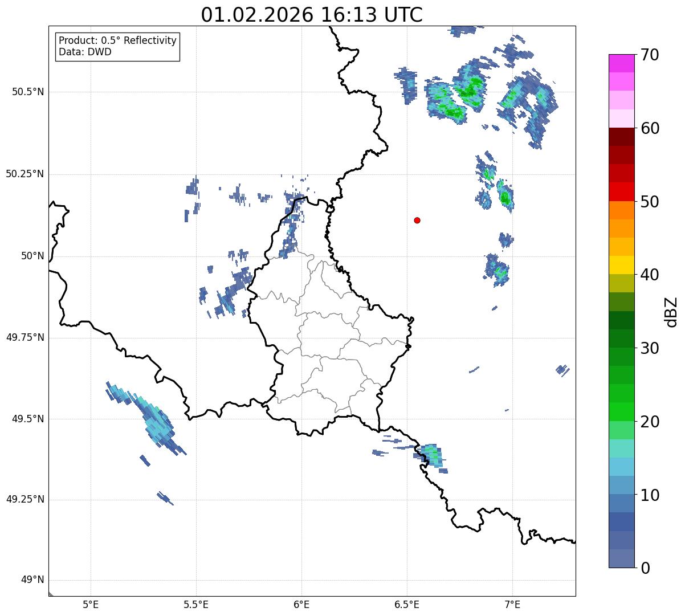Image resolution: width=685 pixels, height=616 pixels.
Task: Pick the yellow colorbar swatch near 40
Action: (621, 265)
